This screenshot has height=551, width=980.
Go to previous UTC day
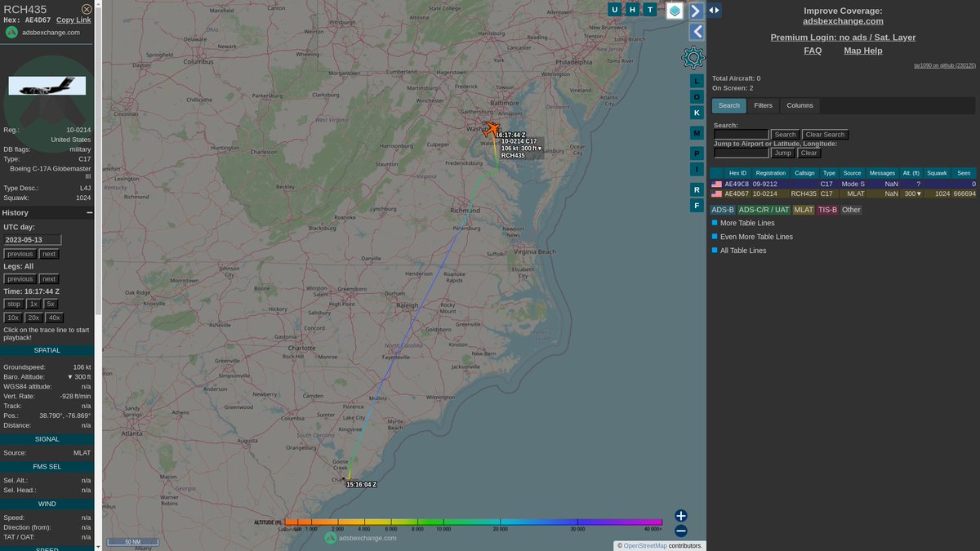(20, 254)
